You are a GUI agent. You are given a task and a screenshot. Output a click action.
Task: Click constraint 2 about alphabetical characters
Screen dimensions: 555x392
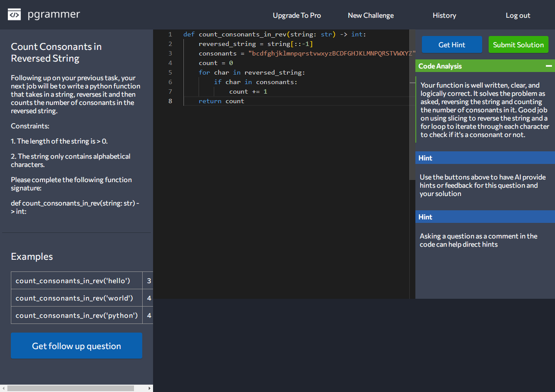[70, 160]
